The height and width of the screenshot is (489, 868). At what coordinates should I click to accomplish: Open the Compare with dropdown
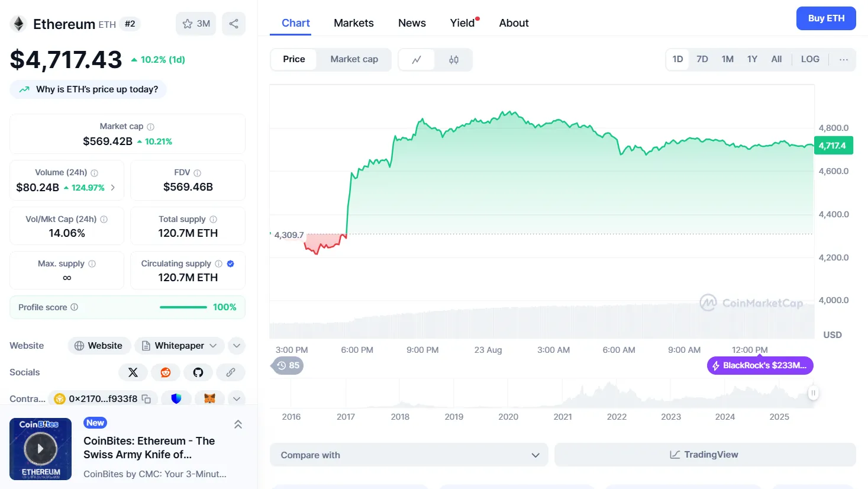click(x=409, y=455)
